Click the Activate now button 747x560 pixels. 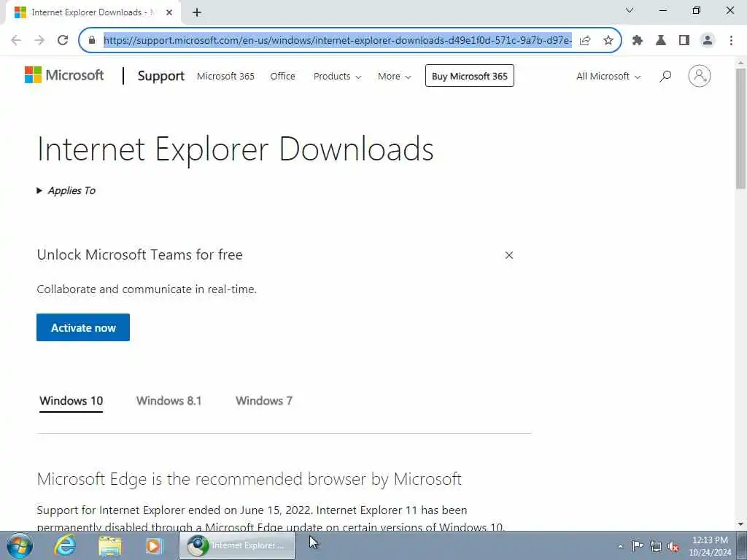click(x=83, y=327)
